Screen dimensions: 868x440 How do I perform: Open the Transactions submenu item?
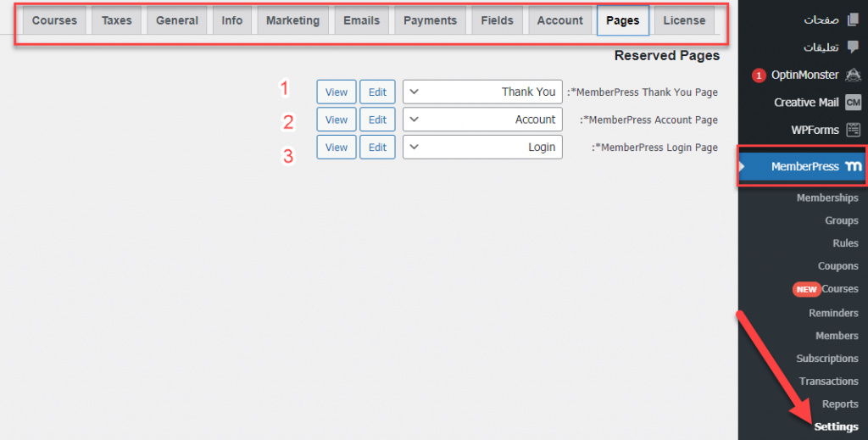point(828,382)
